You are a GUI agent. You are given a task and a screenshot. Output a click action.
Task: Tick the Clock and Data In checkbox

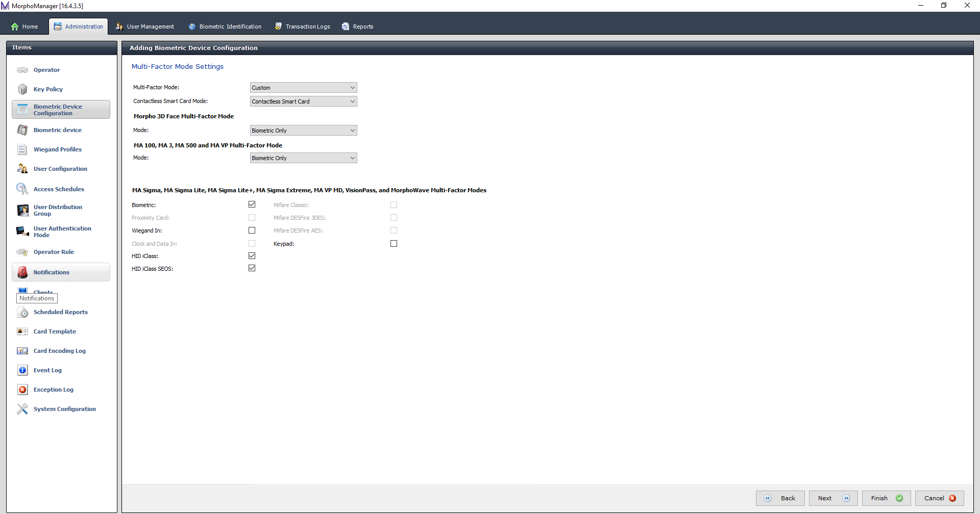coord(252,244)
